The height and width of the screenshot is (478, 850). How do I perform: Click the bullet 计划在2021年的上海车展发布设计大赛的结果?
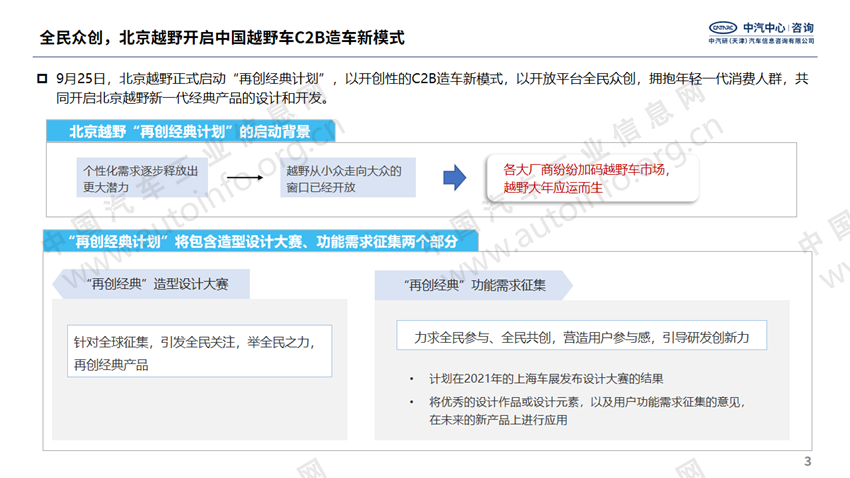point(546,379)
